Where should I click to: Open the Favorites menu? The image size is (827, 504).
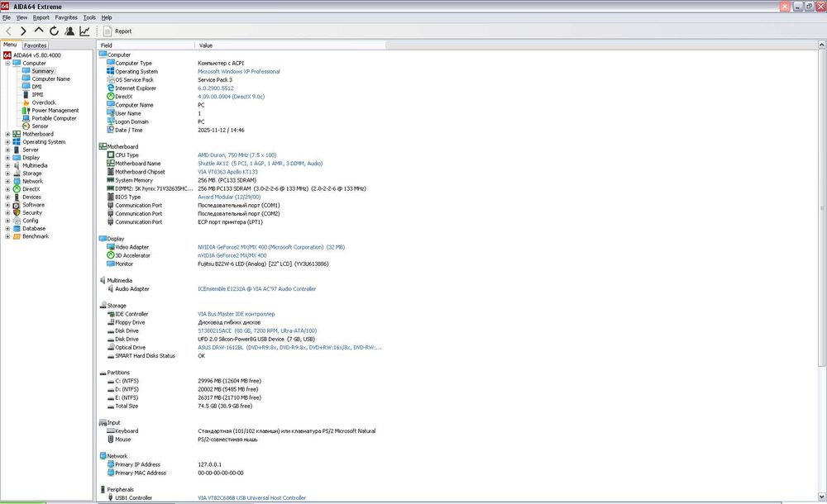pos(66,17)
